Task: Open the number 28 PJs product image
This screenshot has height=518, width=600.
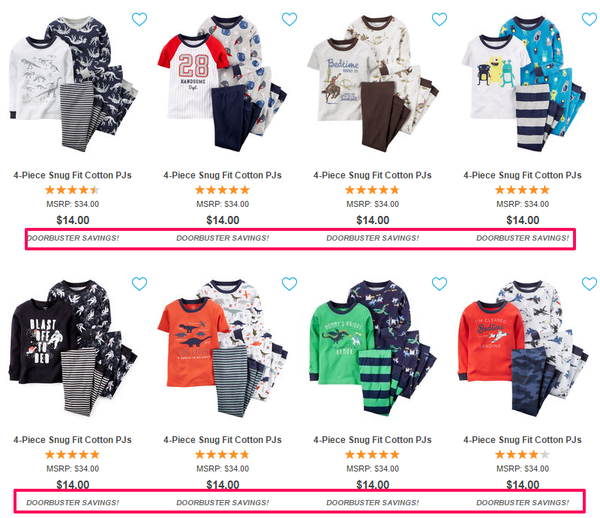Action: tap(222, 83)
